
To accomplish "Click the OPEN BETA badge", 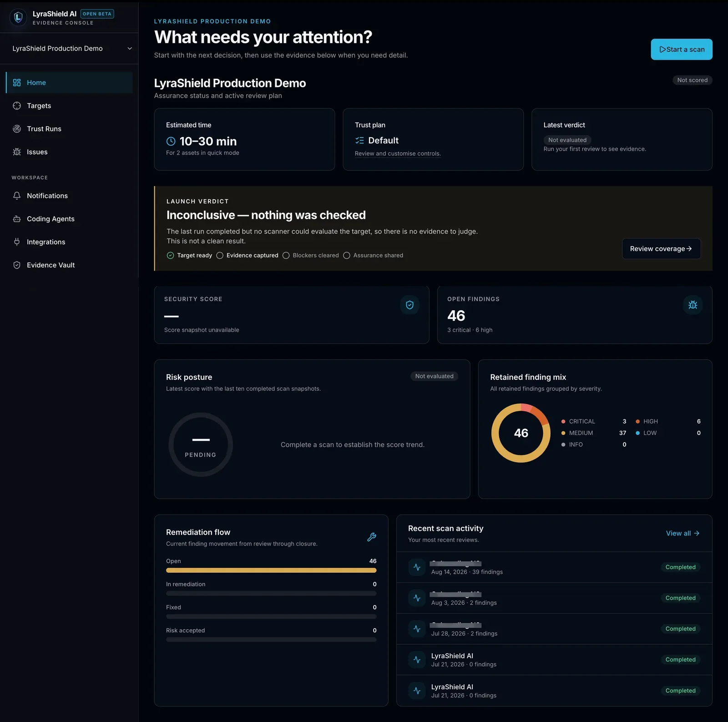I will click(97, 14).
